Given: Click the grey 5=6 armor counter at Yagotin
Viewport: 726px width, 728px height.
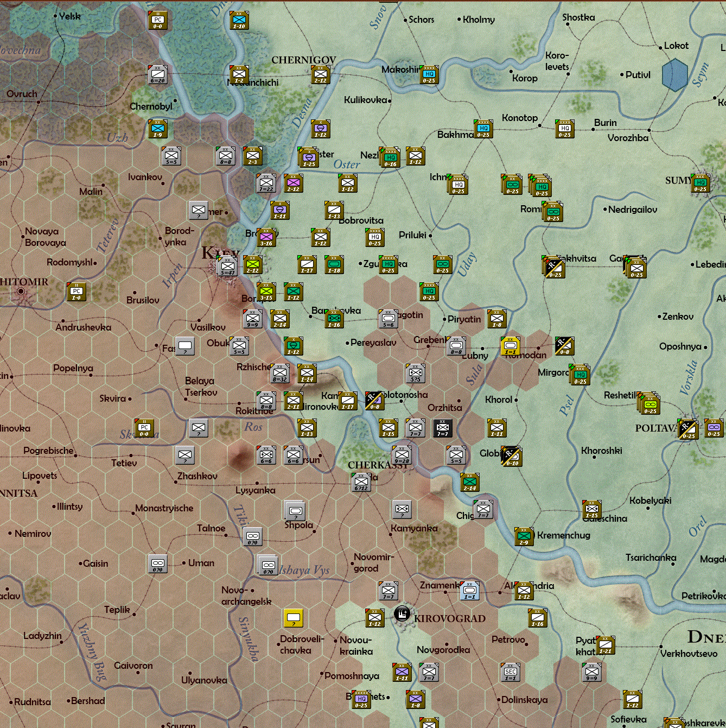Looking at the screenshot, I should click(x=389, y=319).
